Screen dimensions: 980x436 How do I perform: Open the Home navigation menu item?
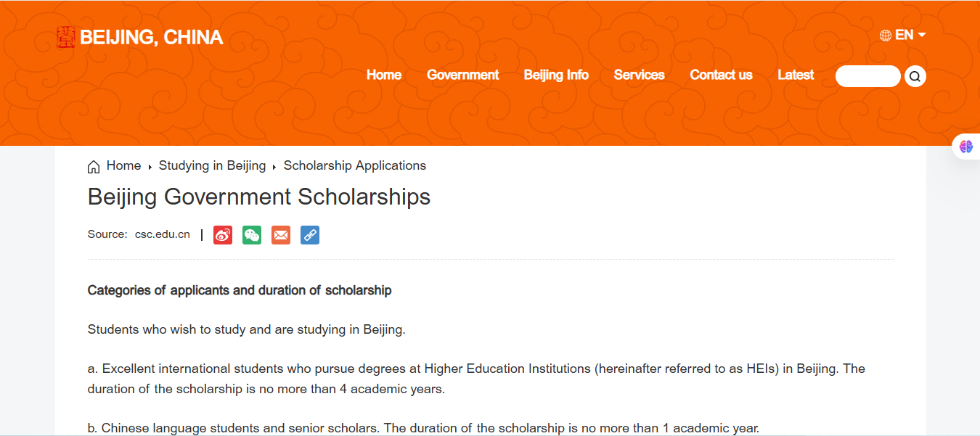pos(384,75)
